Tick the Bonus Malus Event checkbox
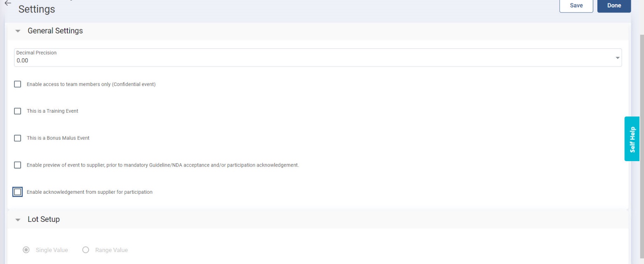 [x=17, y=138]
